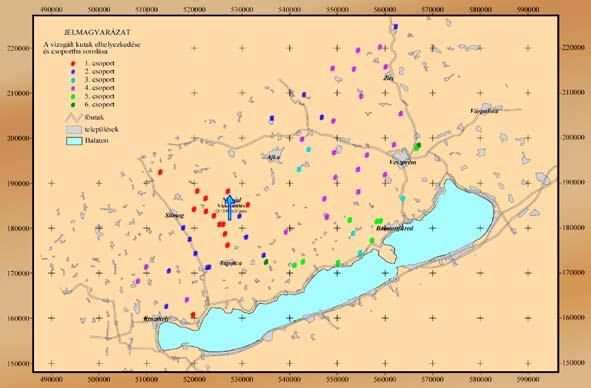Click the blue well dot north of Zirc
This screenshot has width=591, height=388.
(395, 27)
